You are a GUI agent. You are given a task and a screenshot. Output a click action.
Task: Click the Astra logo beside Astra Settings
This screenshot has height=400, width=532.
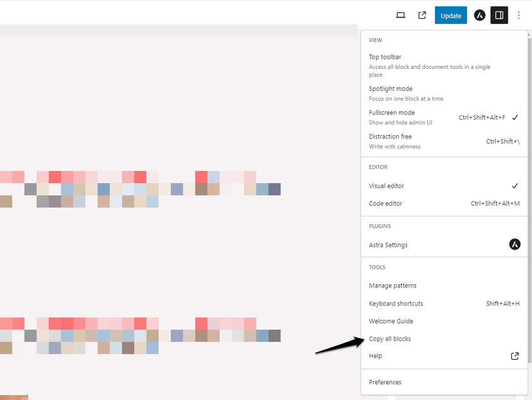[x=514, y=245]
